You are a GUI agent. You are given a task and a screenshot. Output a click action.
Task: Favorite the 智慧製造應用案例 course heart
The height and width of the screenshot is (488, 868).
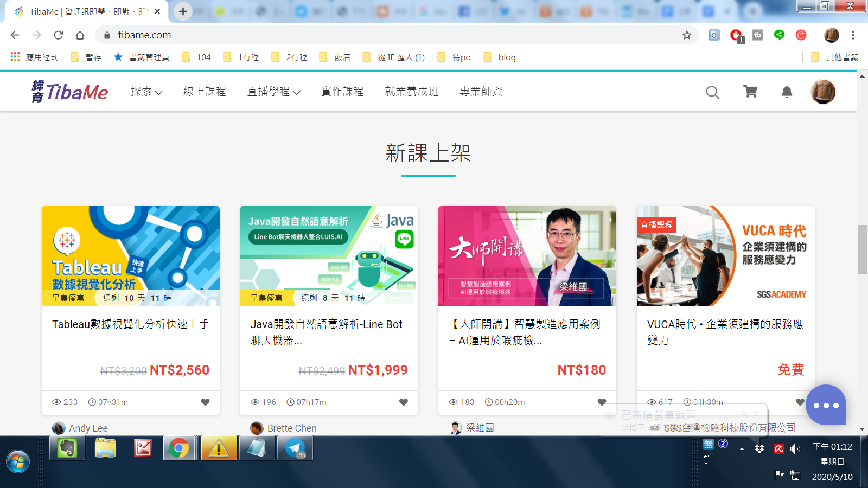(602, 402)
